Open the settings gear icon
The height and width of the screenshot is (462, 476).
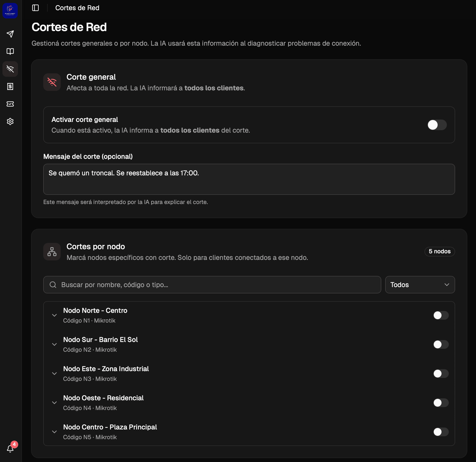10,121
